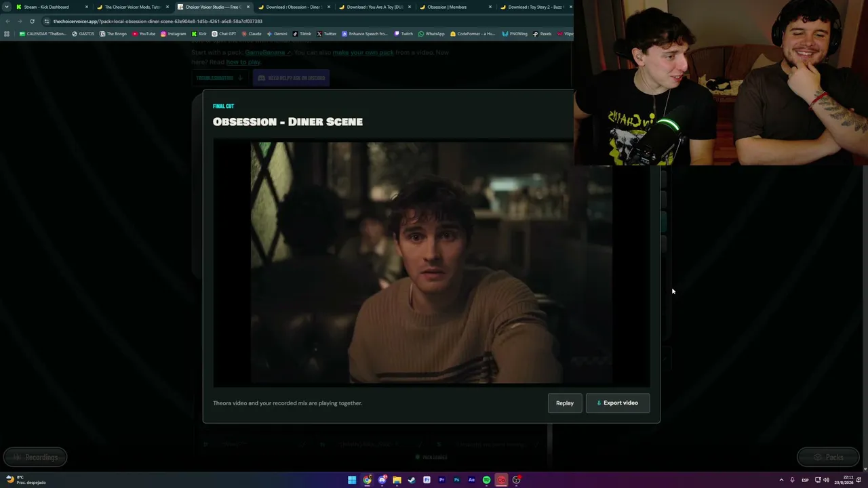The width and height of the screenshot is (868, 488).
Task: Open the Kick bookmark
Action: click(x=199, y=34)
